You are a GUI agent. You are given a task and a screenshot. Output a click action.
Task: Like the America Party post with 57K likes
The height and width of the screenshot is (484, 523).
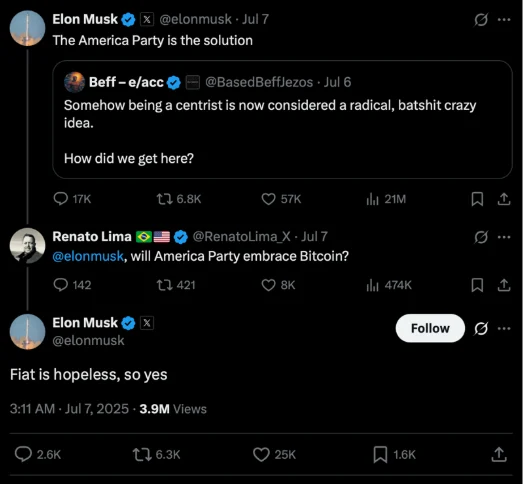281,199
